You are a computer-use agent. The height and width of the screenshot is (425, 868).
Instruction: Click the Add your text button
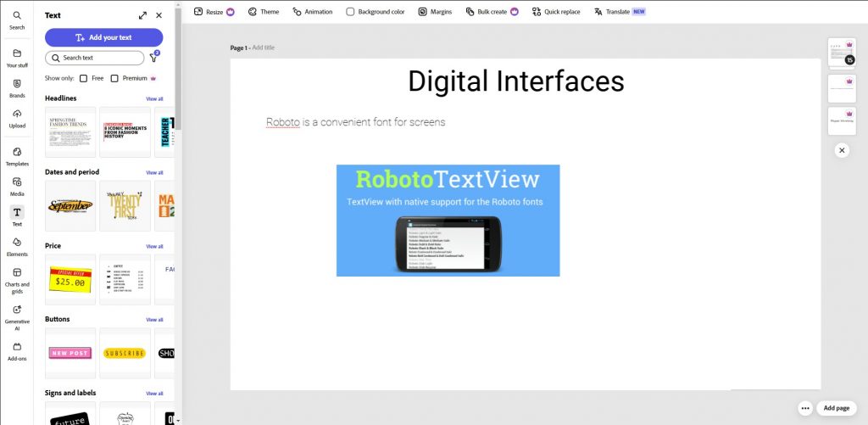(x=104, y=37)
